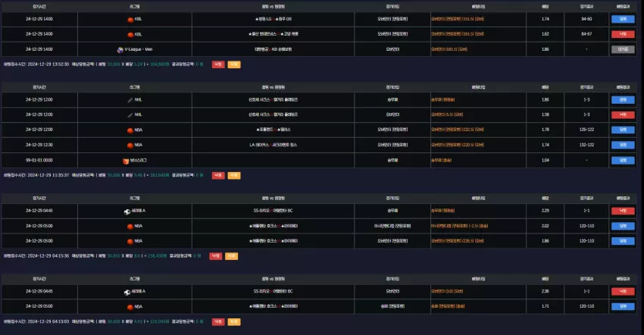Click NBA basketball icon in LA Lakers row
Image resolution: width=644 pixels, height=335 pixels.
tap(130, 145)
